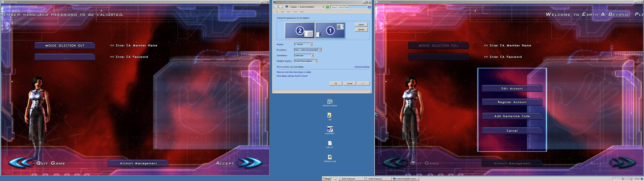This screenshot has height=181, width=644.
Task: Click the Screen Resolution breadcrumb text
Action: [x=307, y=7]
